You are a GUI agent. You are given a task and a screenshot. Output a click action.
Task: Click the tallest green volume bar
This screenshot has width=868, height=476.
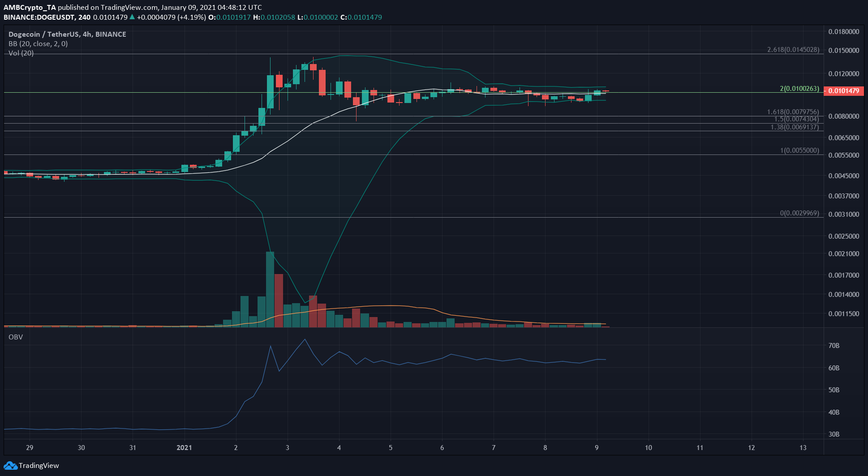270,289
